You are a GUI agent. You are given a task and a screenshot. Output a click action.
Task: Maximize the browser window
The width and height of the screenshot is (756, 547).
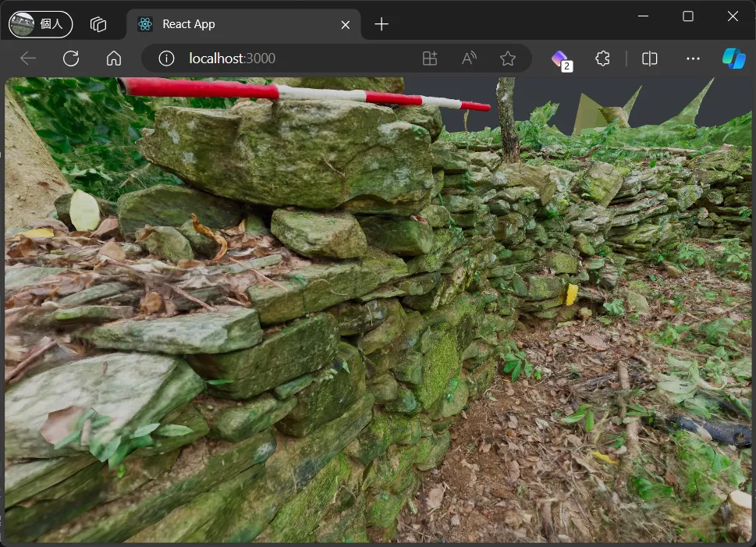click(x=688, y=16)
